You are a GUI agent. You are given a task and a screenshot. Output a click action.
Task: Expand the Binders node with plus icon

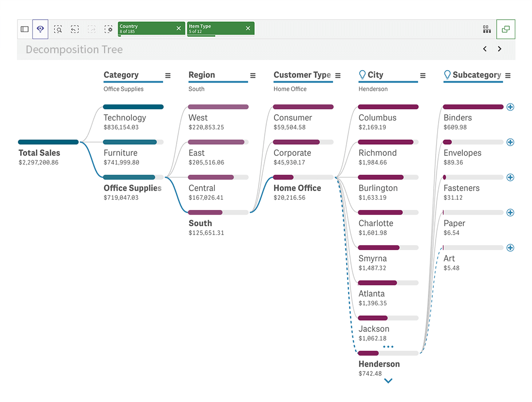[x=510, y=107]
